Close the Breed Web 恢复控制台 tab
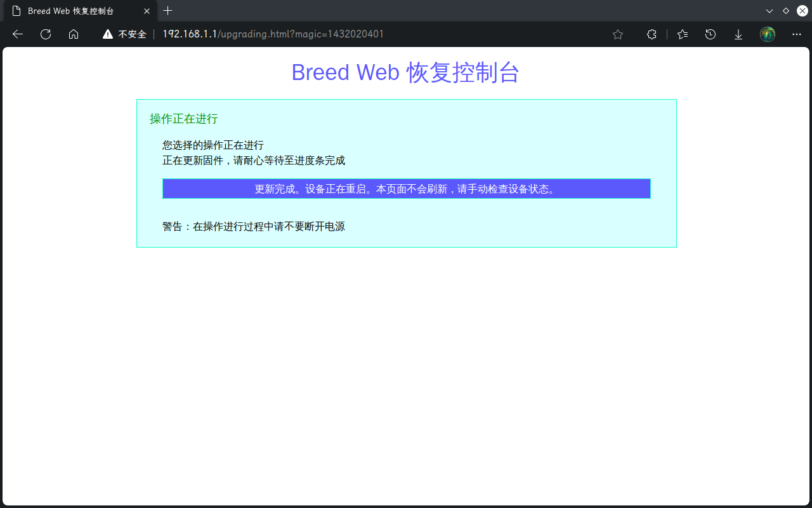Viewport: 812px width, 508px height. click(x=147, y=11)
